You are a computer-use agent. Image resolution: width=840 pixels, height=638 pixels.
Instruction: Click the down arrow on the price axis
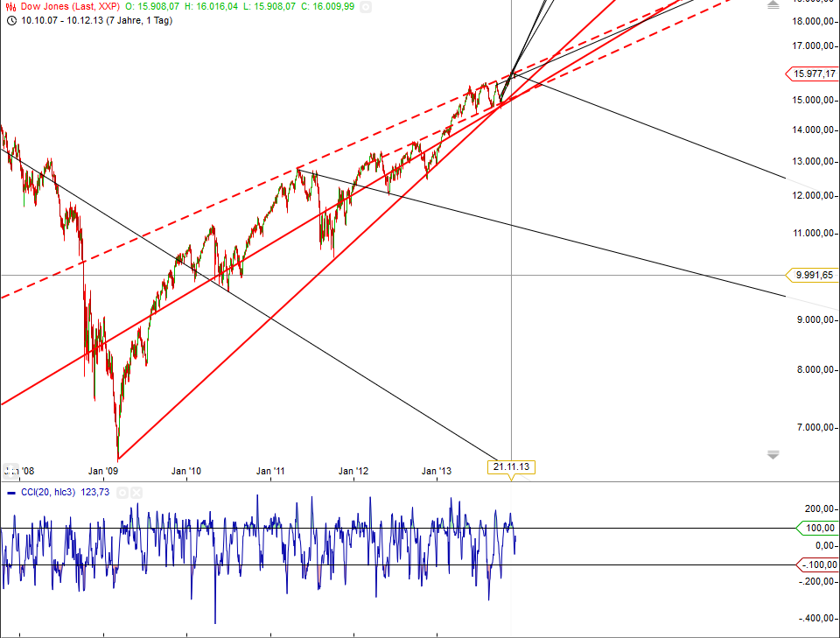[x=772, y=454]
